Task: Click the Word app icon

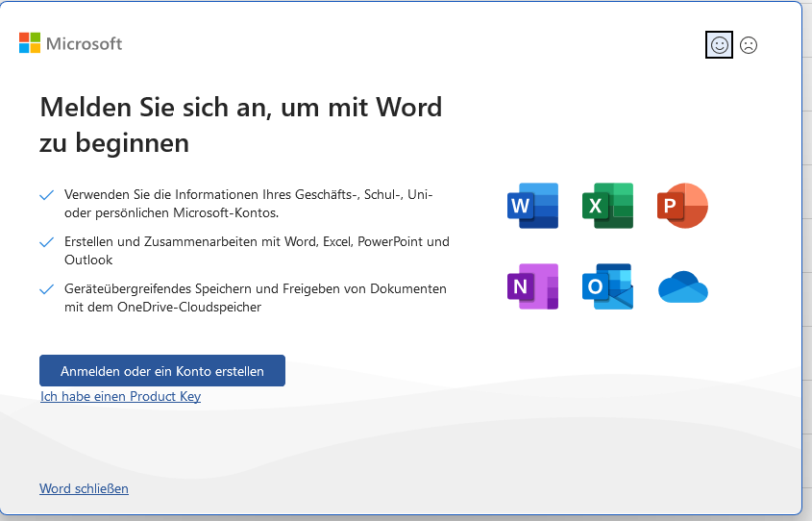Action: click(x=533, y=206)
